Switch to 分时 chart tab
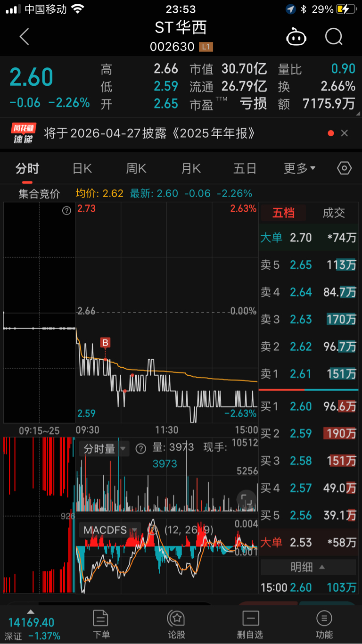The height and width of the screenshot is (644, 362). coord(27,168)
